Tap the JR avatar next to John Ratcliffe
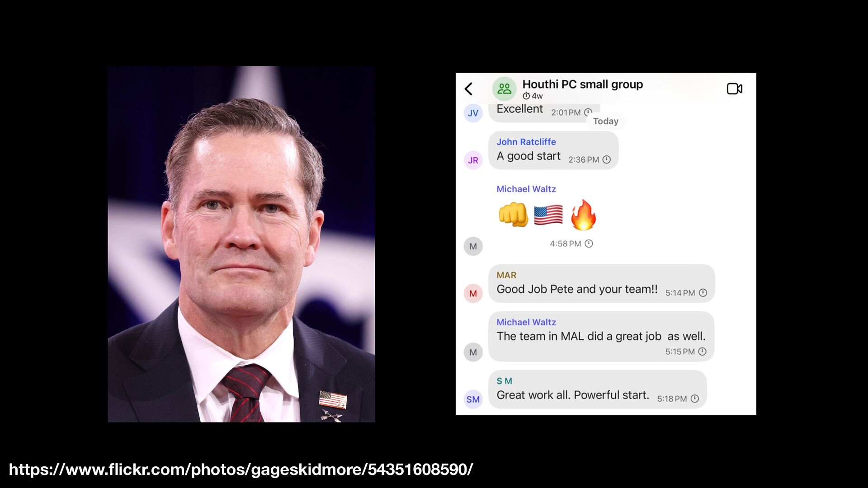 [473, 160]
